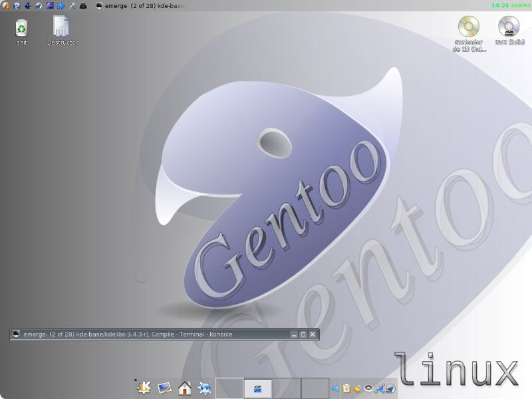
Task: Minimize the shaded Konsole terminal window
Action: [294, 334]
